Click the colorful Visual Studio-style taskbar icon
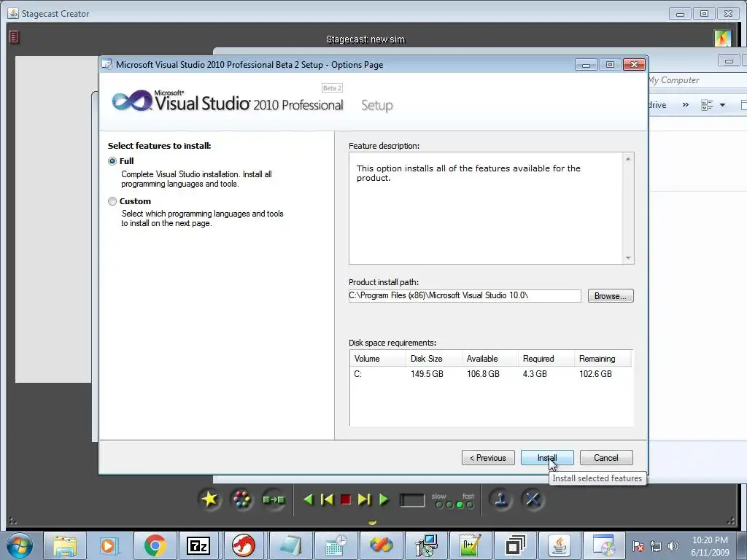The image size is (747, 560). point(381,545)
